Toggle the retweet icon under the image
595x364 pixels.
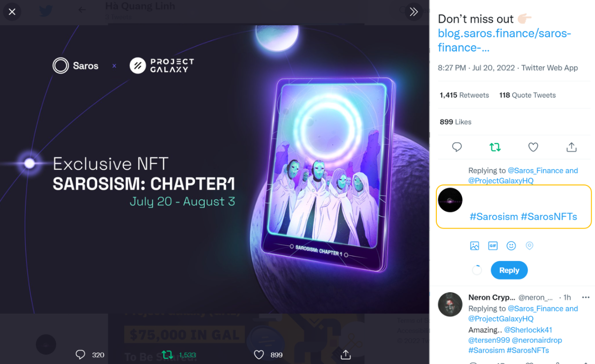point(168,355)
